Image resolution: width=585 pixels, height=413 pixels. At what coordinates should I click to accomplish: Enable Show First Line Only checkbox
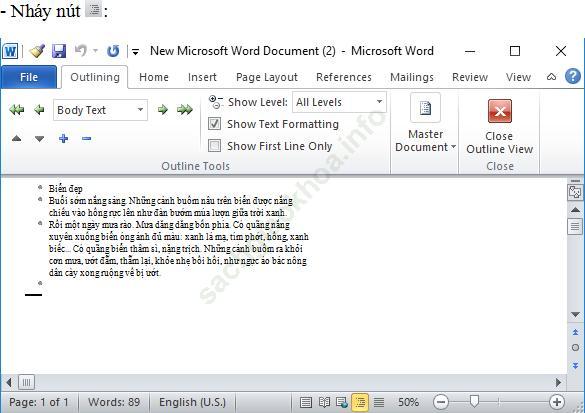point(215,146)
